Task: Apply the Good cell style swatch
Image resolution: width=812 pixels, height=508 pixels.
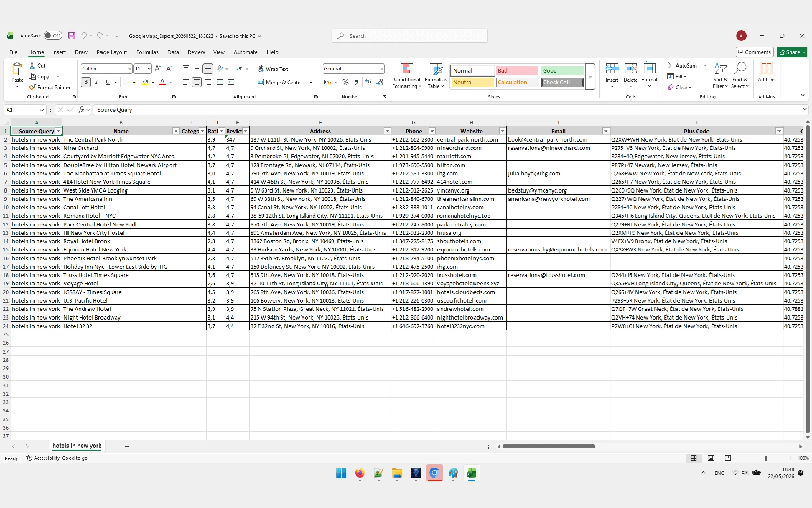Action: (562, 71)
